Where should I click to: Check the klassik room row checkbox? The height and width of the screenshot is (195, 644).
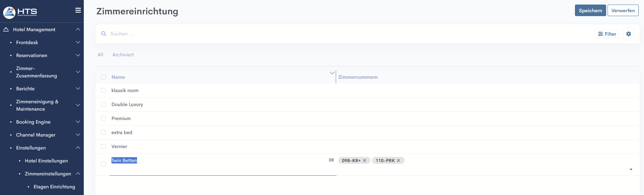[x=103, y=90]
